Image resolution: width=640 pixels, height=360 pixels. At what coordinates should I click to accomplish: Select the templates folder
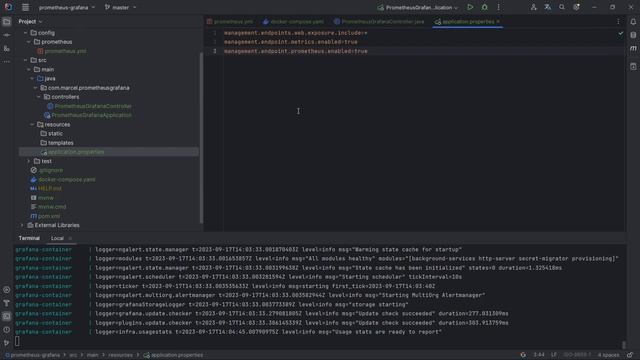coord(60,143)
